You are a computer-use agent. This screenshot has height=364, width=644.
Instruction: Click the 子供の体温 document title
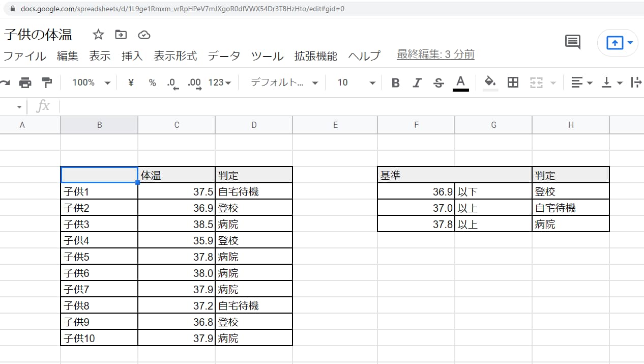pos(38,35)
